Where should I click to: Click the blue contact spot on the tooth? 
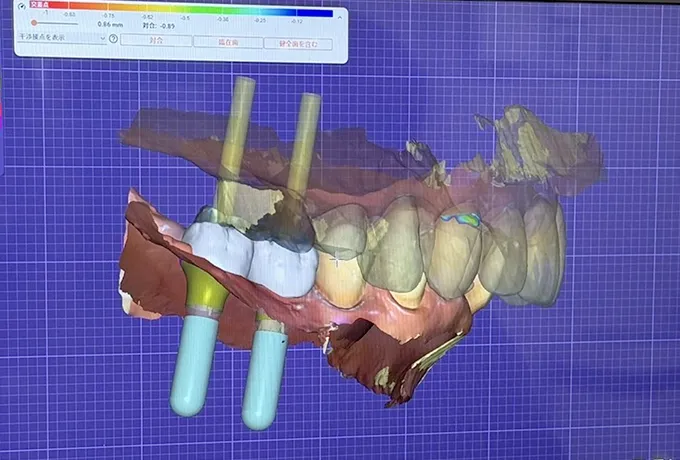point(462,216)
